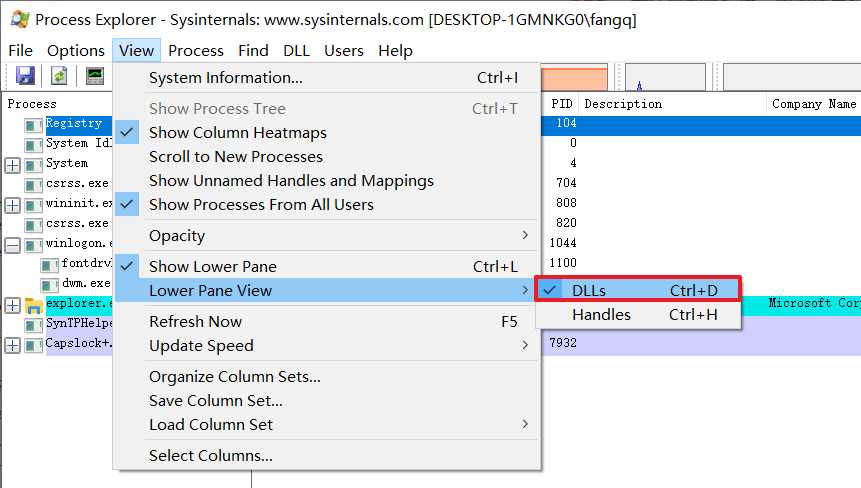
Task: Click the SynTPHelper process icon
Action: point(33,325)
